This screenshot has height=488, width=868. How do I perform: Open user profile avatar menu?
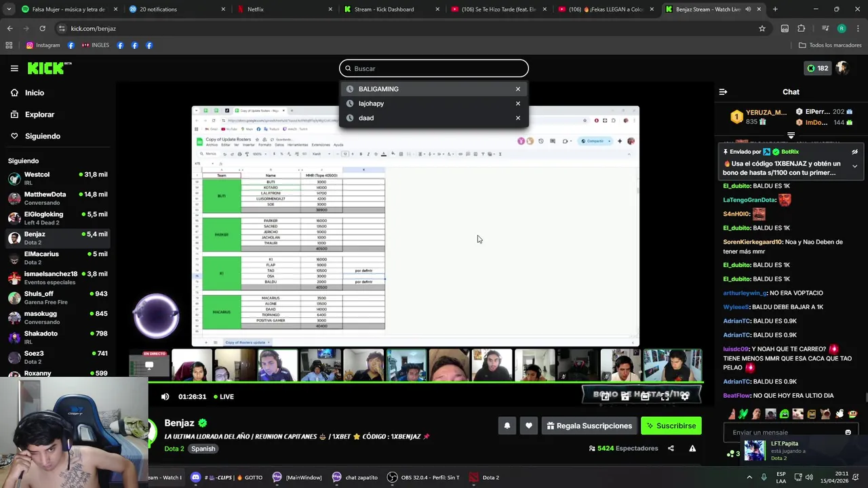(x=842, y=68)
